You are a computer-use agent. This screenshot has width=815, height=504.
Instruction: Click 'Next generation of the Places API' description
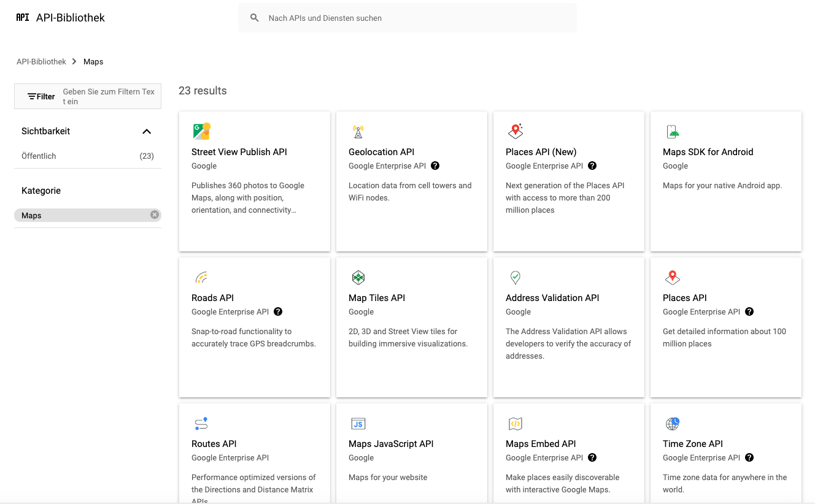(565, 197)
